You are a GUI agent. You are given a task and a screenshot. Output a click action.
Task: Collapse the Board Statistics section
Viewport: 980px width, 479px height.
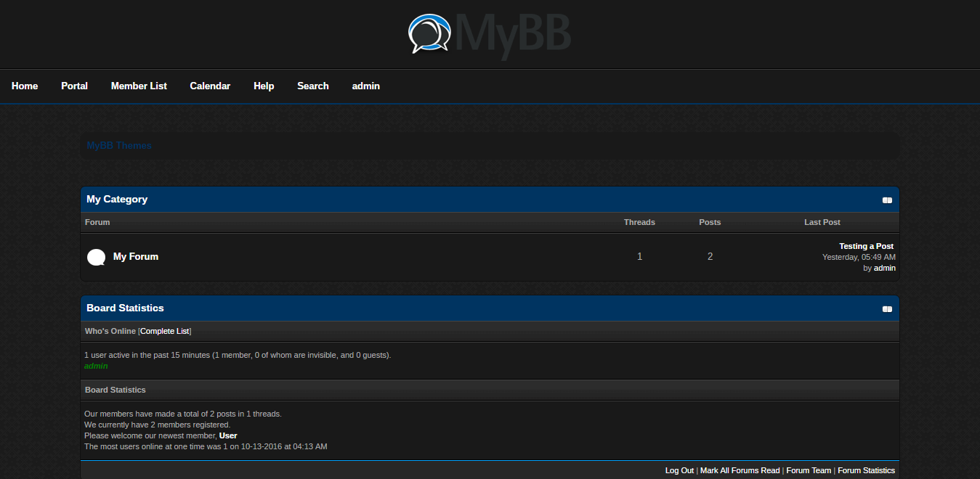click(887, 309)
